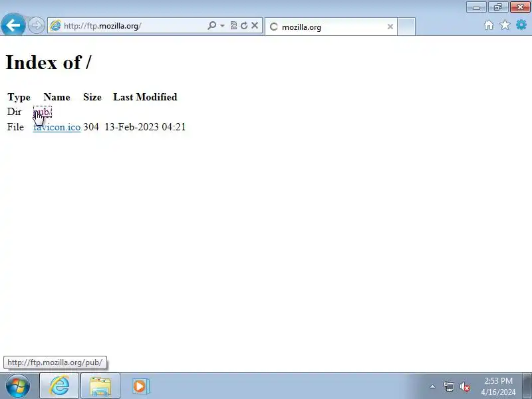Click the 'Last Modified' column header
Viewport: 532px width, 399px height.
click(x=145, y=97)
